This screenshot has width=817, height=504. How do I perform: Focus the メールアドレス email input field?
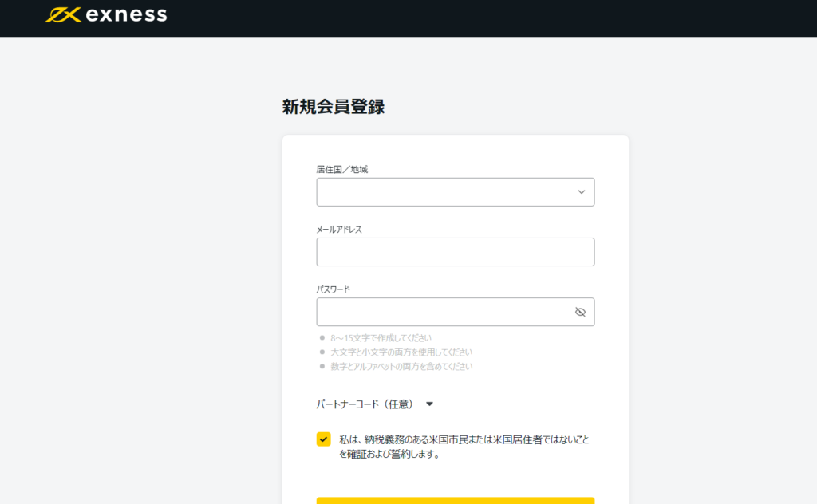coord(456,252)
